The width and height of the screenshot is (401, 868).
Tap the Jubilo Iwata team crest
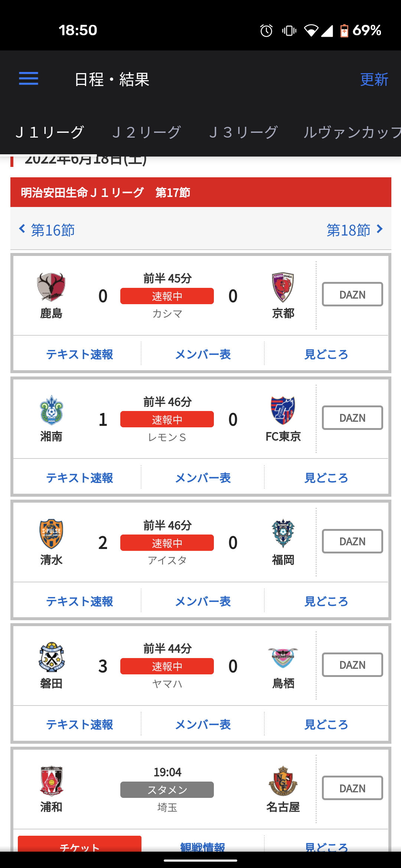click(x=51, y=657)
